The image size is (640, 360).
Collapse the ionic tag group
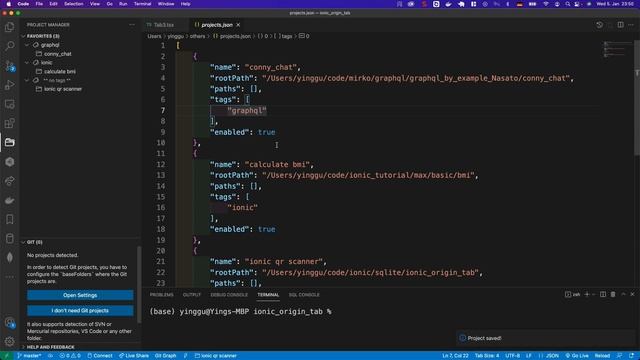pyautogui.click(x=27, y=62)
